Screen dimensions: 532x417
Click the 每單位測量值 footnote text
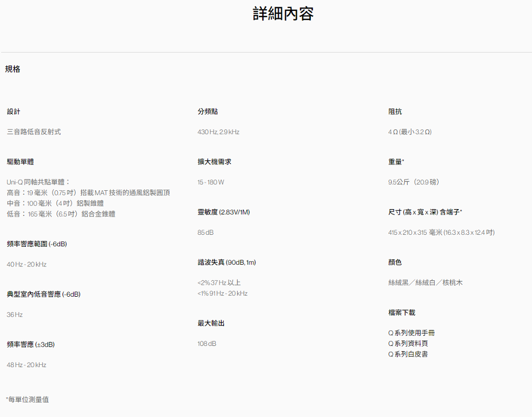[x=27, y=399]
